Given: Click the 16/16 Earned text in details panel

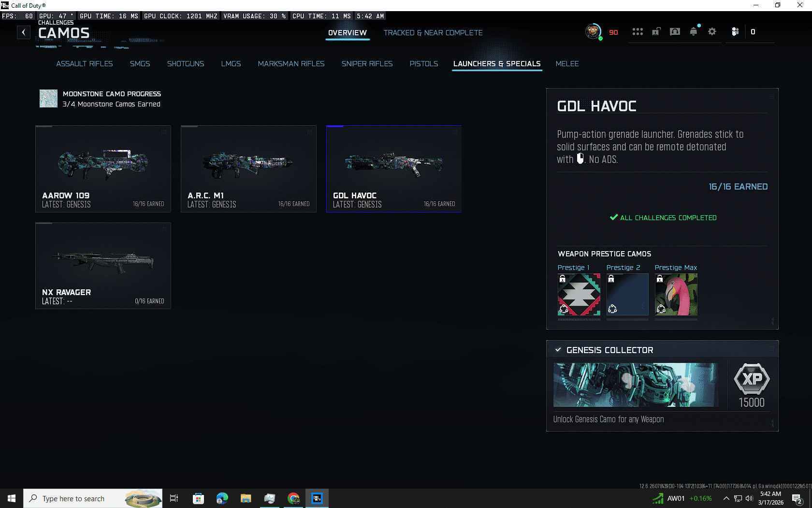Looking at the screenshot, I should pyautogui.click(x=738, y=187).
